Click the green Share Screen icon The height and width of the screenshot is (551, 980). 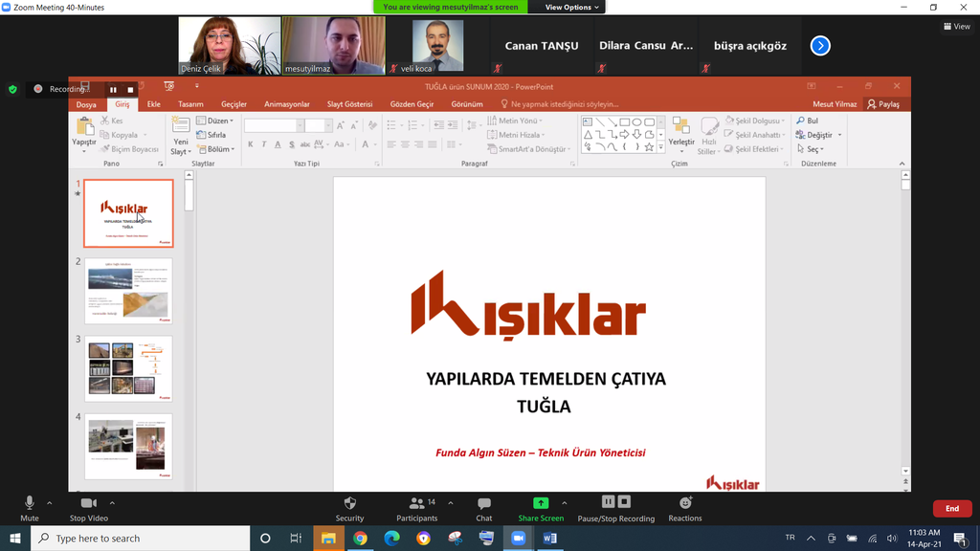coord(541,503)
